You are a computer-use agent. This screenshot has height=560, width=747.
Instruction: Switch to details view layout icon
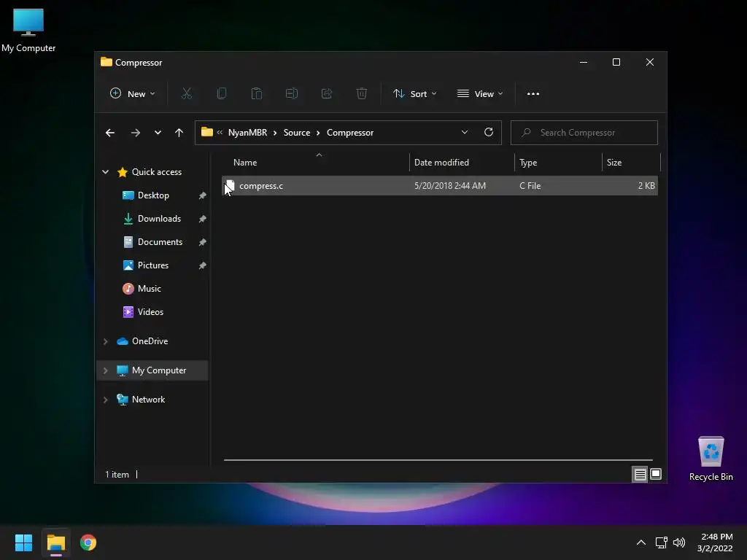click(640, 474)
